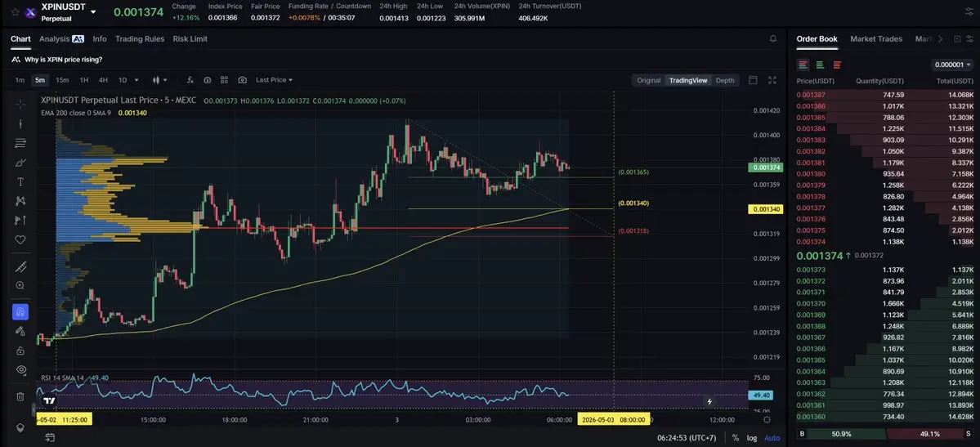Switch chart to Original view
Viewport: 980px width, 447px height.
pos(649,80)
